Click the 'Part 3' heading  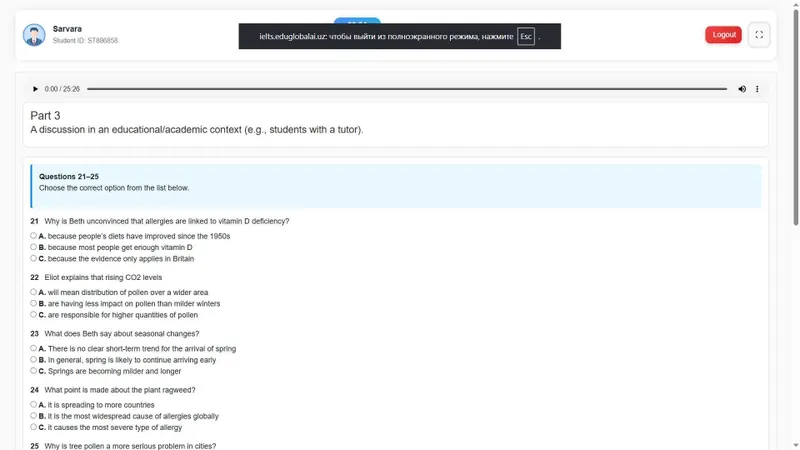point(45,116)
